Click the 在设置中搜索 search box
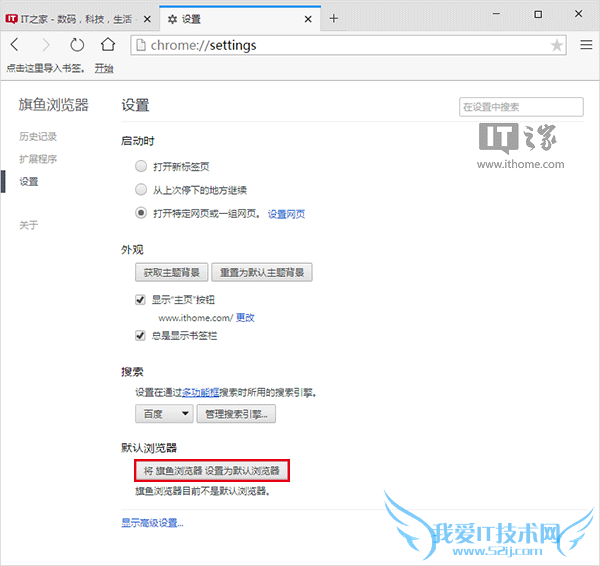Image resolution: width=600 pixels, height=566 pixels. tap(521, 107)
